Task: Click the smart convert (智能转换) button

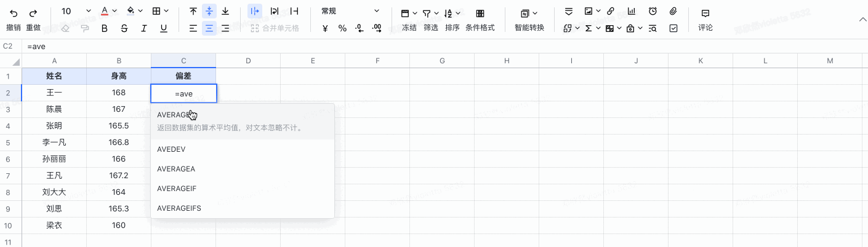Action: pos(529,19)
